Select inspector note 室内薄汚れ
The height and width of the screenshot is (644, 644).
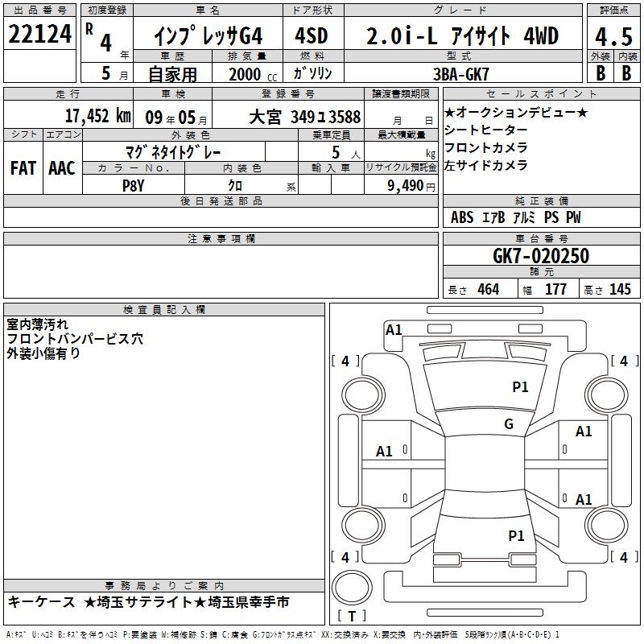pos(37,324)
